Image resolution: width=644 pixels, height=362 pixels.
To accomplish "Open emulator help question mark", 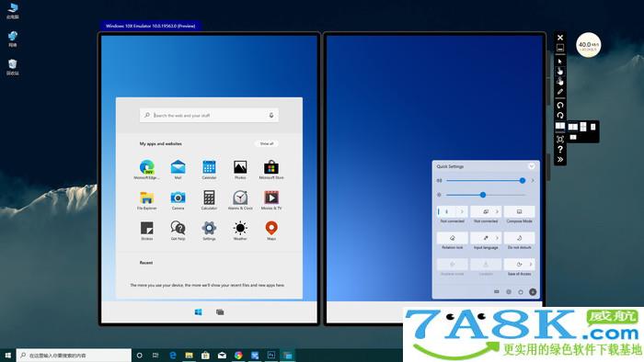I will [559, 150].
